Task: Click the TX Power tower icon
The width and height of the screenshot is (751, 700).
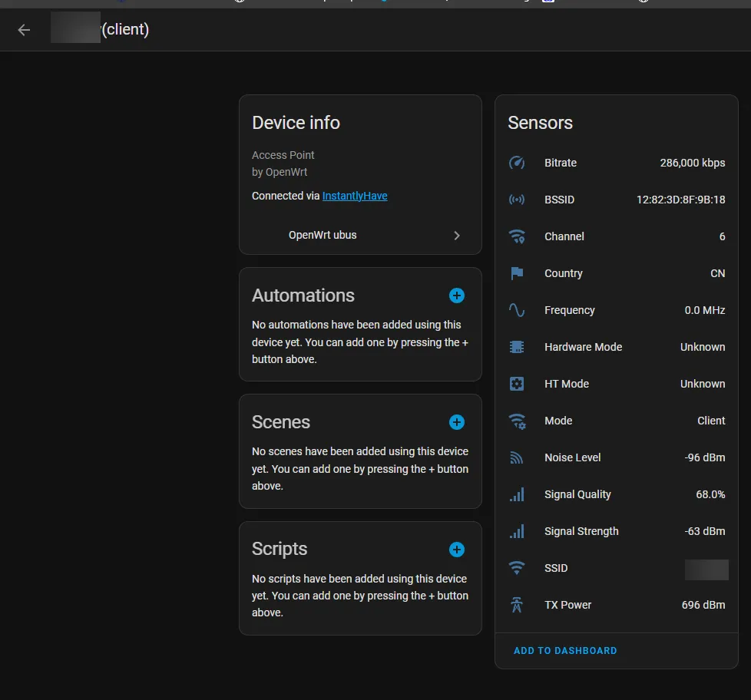Action: tap(516, 605)
